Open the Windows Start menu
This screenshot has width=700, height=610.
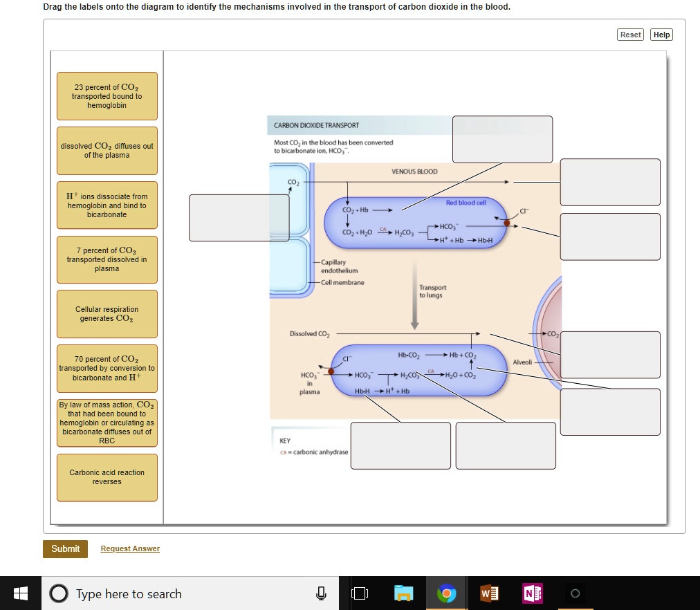[x=20, y=593]
